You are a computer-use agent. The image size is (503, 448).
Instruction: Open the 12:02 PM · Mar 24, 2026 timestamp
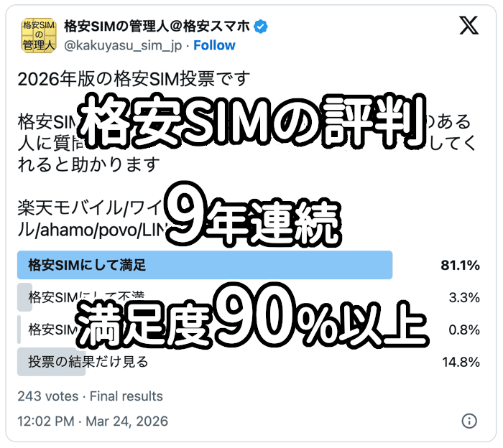(92, 421)
